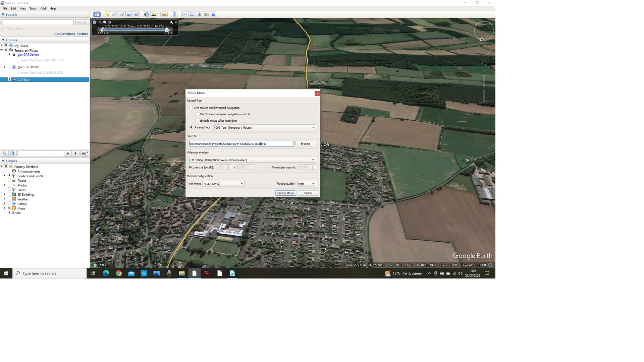The image size is (644, 362).
Task: Click the Email toolbar icon
Action: pyautogui.click(x=185, y=14)
